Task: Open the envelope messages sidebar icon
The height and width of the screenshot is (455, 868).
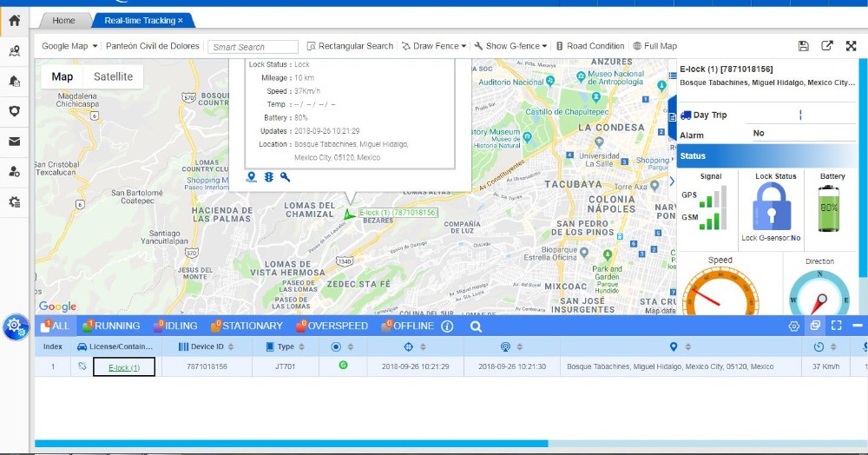Action: [15, 142]
